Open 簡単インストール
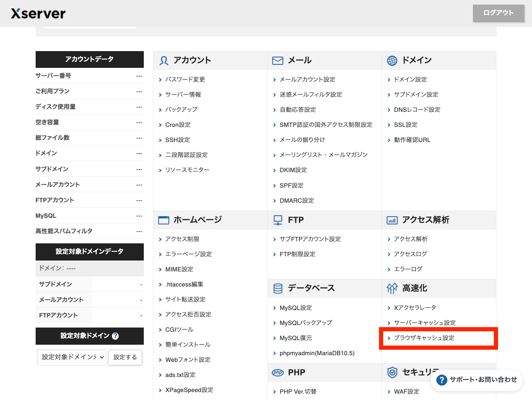 coord(187,345)
